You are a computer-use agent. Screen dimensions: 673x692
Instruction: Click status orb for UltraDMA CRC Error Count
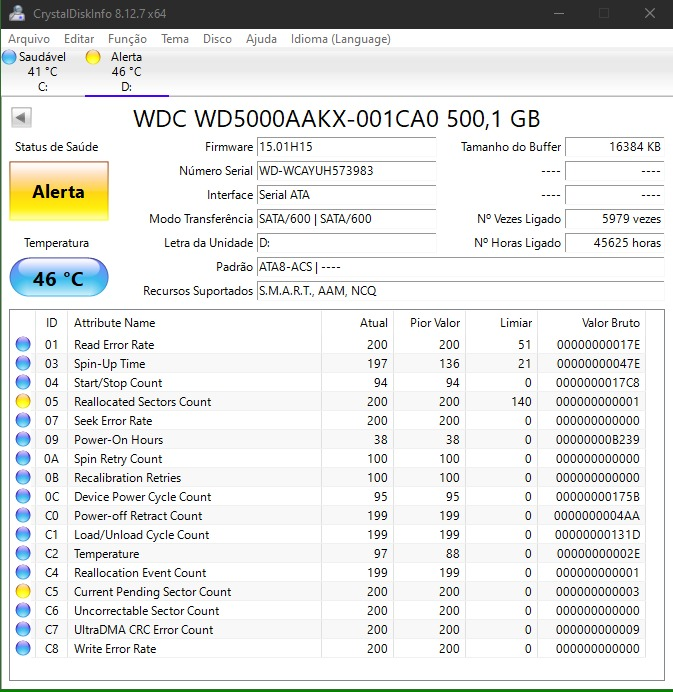click(x=23, y=629)
